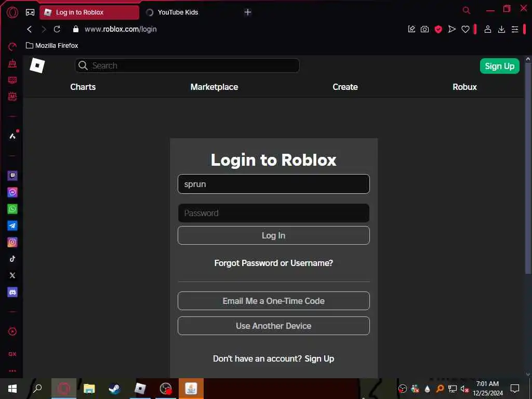Click Use Another Device button
Image resolution: width=532 pixels, height=399 pixels.
click(273, 326)
